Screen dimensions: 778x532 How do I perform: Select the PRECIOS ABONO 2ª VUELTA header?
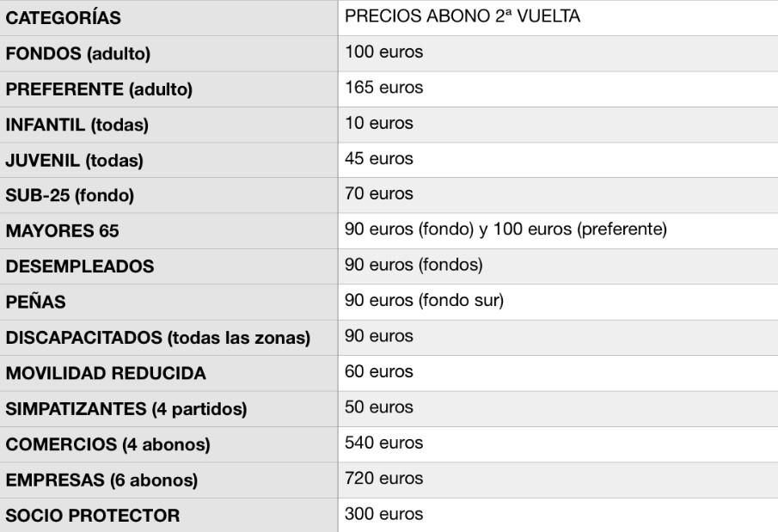point(463,17)
